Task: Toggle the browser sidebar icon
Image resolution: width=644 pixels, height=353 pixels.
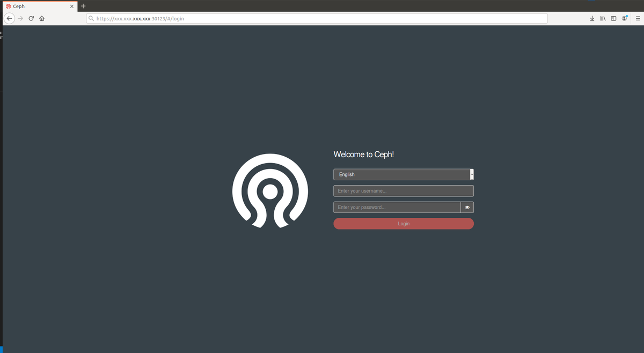Action: point(613,18)
